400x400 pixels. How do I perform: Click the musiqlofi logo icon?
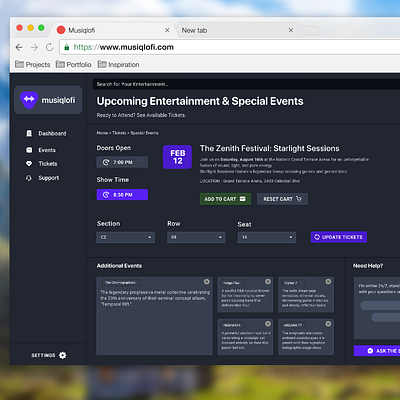pos(29,100)
